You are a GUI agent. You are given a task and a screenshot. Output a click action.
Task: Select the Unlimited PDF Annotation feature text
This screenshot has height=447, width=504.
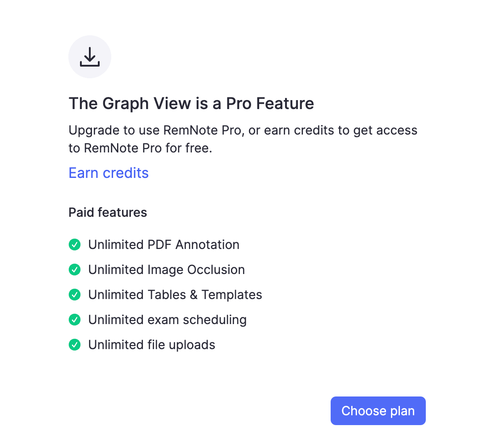[x=164, y=245]
